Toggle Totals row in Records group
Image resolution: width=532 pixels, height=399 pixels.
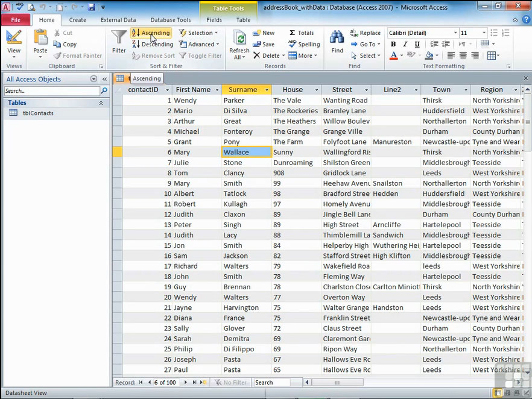[x=301, y=33]
